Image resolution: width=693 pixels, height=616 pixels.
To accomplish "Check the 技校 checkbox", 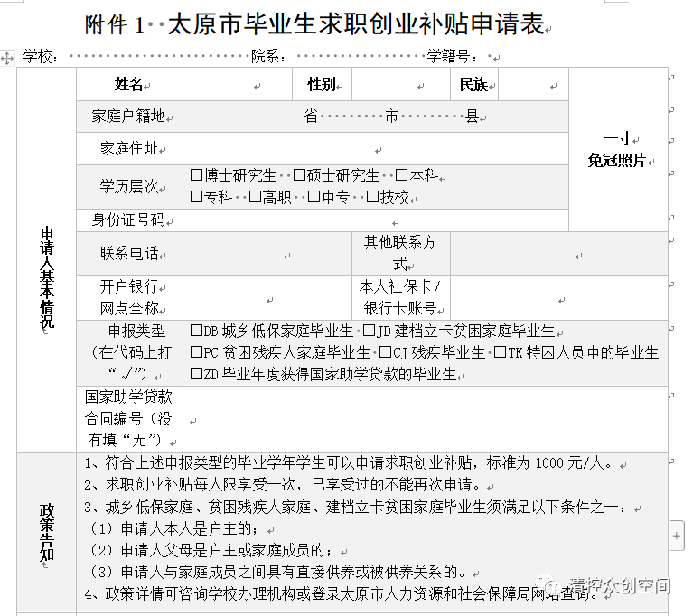I will [x=372, y=196].
